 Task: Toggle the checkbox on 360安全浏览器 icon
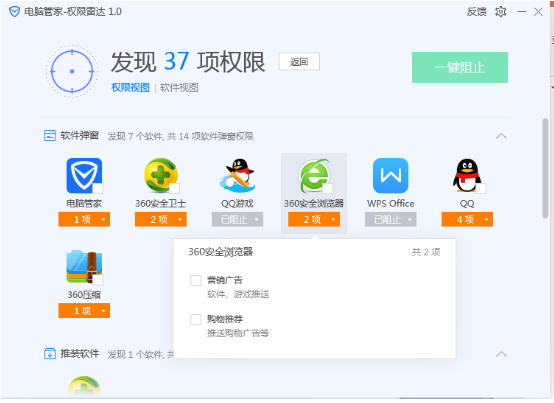tap(328, 189)
